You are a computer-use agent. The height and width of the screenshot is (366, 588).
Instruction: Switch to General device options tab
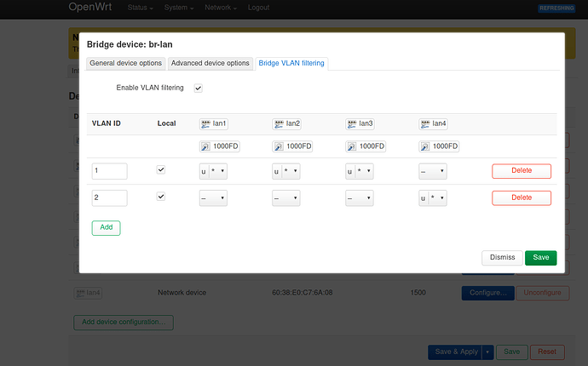click(x=125, y=63)
